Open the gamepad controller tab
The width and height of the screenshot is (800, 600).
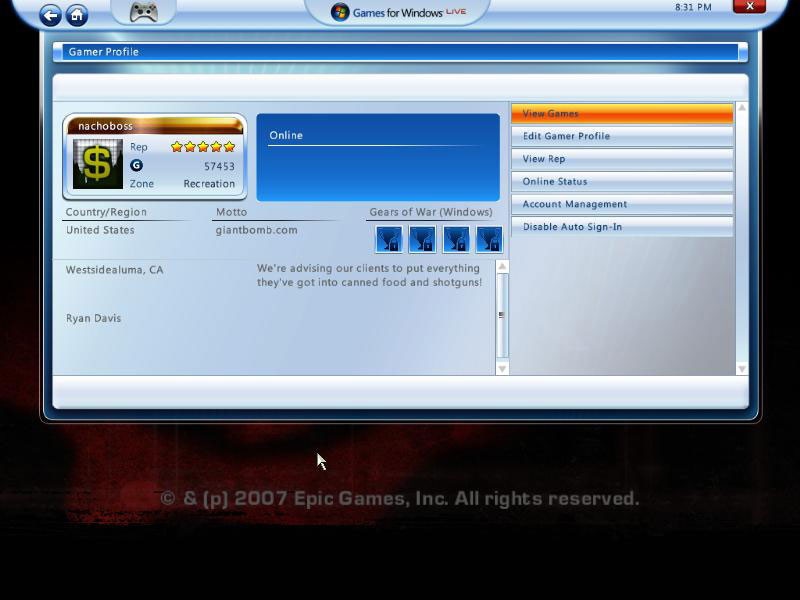pyautogui.click(x=143, y=12)
